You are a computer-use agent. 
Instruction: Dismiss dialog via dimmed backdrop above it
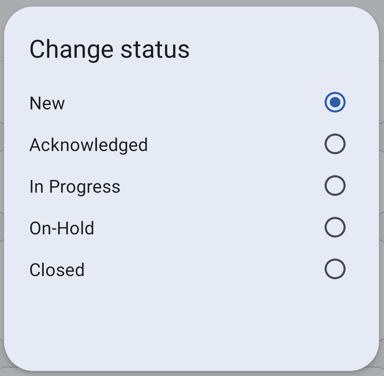192,3
